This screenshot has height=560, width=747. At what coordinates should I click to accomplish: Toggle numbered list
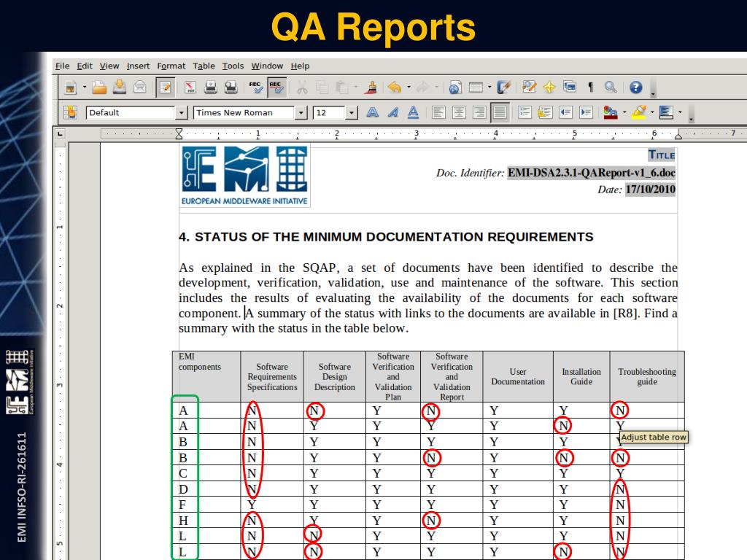[x=525, y=113]
